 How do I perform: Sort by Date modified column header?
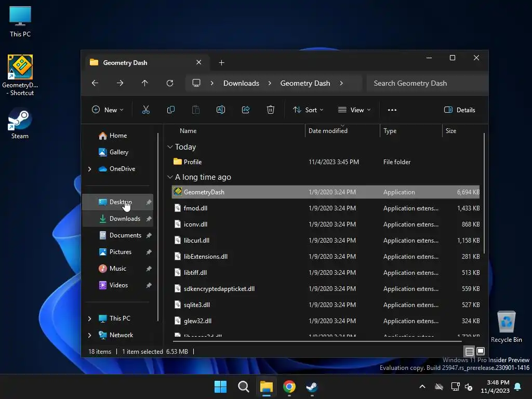tap(328, 130)
